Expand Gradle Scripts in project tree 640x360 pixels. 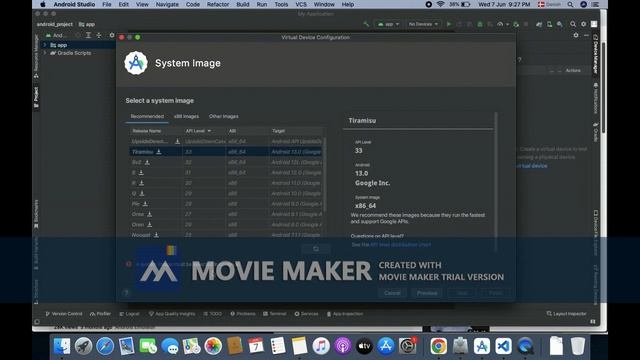[45, 53]
